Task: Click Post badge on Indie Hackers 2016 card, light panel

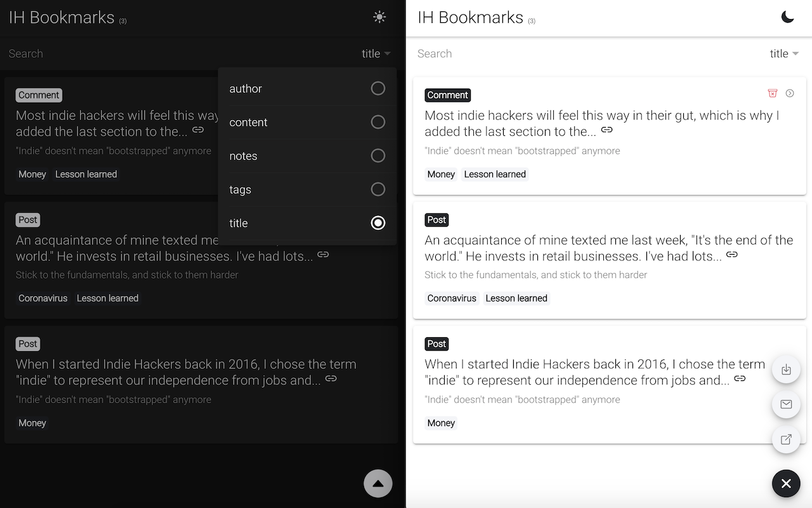Action: (x=436, y=344)
